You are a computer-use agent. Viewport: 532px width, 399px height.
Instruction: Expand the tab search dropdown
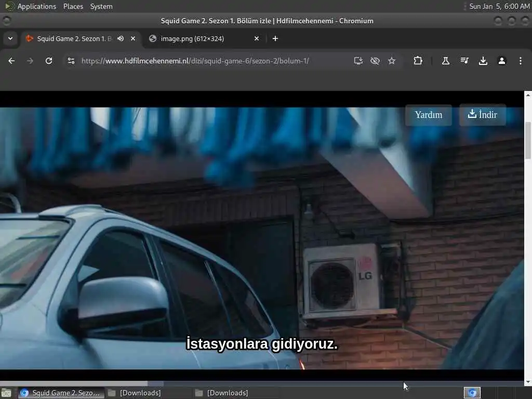pos(10,38)
